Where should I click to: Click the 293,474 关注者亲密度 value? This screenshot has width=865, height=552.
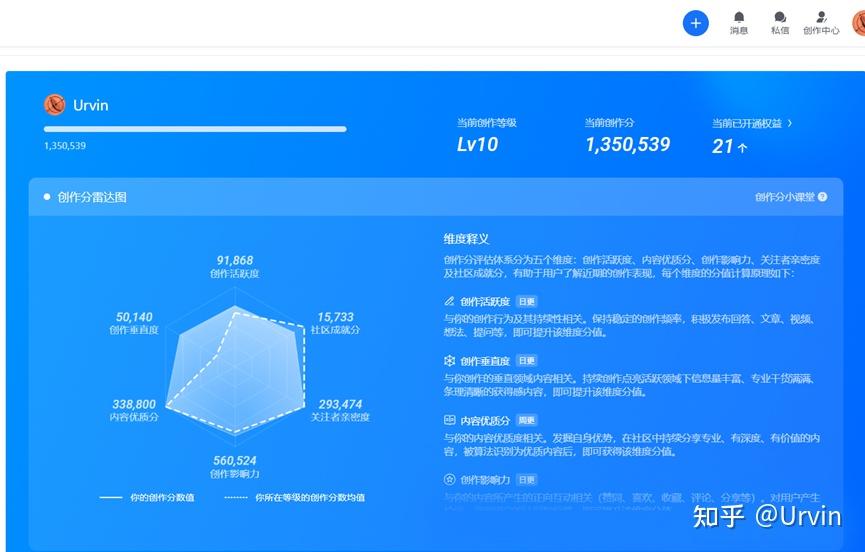pyautogui.click(x=340, y=404)
